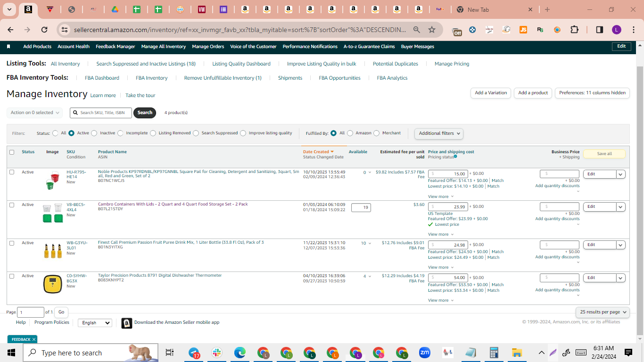The image size is (644, 362).
Task: Open the JS extension icon
Action: pyautogui.click(x=523, y=30)
